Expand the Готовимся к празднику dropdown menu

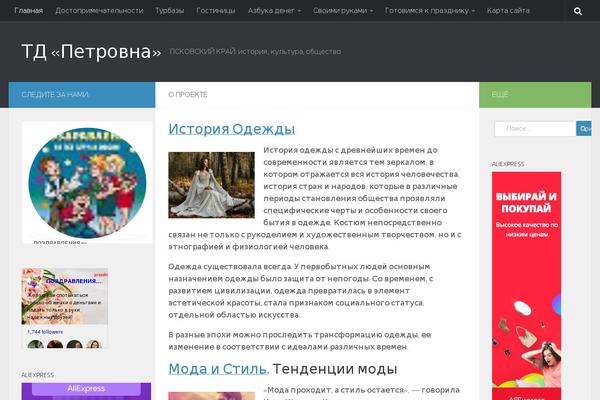[x=430, y=11]
